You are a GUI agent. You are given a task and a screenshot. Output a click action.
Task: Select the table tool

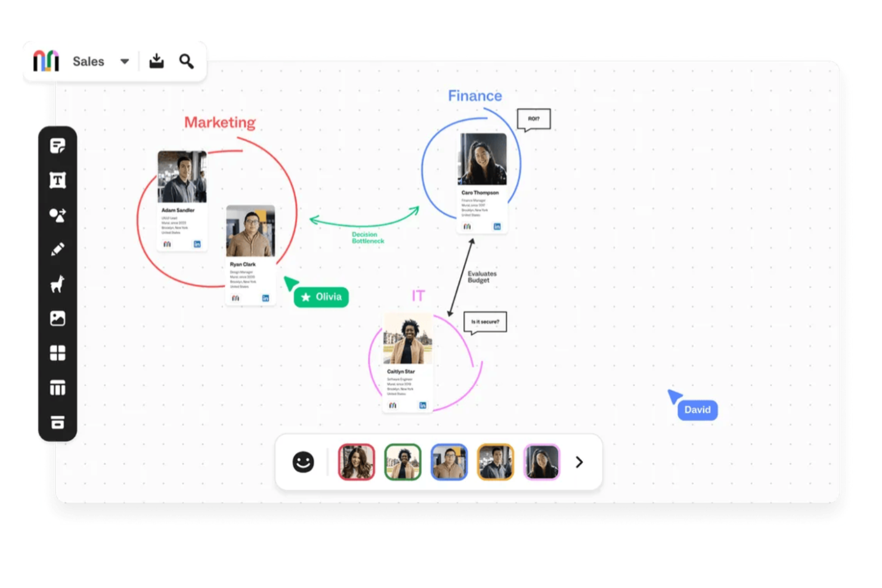(58, 388)
